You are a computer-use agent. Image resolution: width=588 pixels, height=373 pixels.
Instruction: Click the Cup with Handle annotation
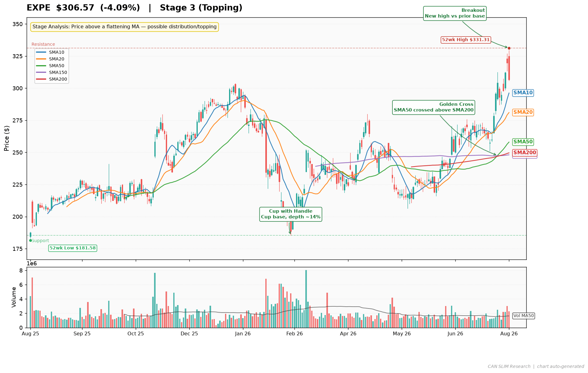[291, 214]
